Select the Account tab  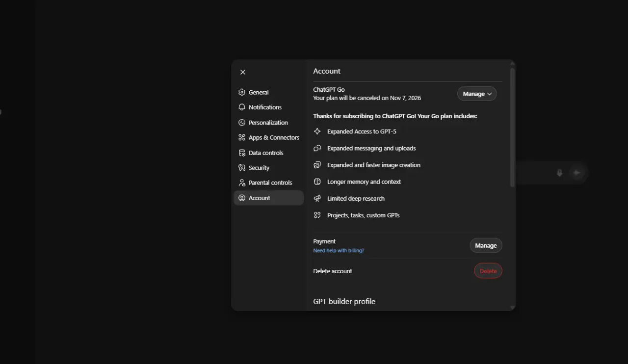[269, 198]
